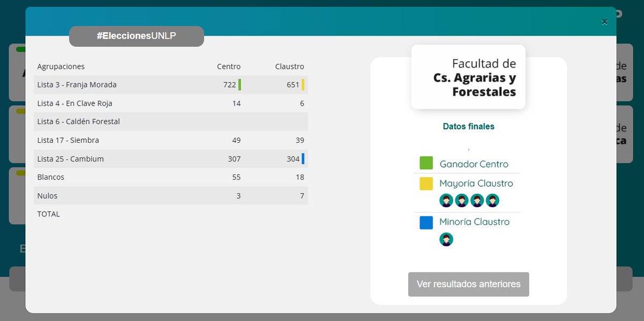This screenshot has height=321, width=644.
Task: Click the Centro value 14 for En Clave Roja
Action: (x=237, y=103)
